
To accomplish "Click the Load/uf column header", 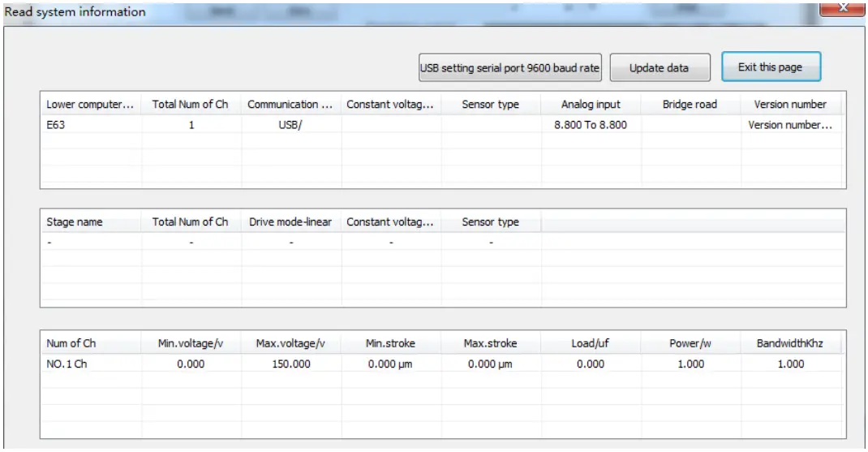I will point(591,343).
